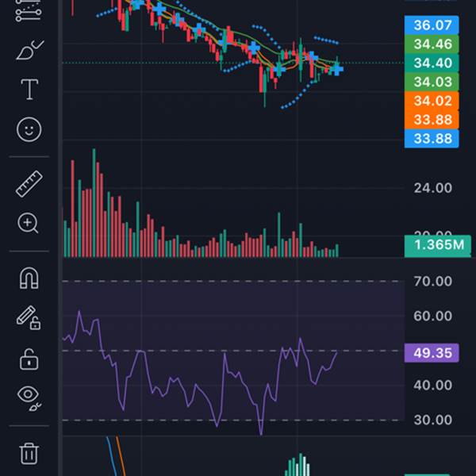Select the blue 33.88 price label
476x476 pixels.
tap(432, 138)
